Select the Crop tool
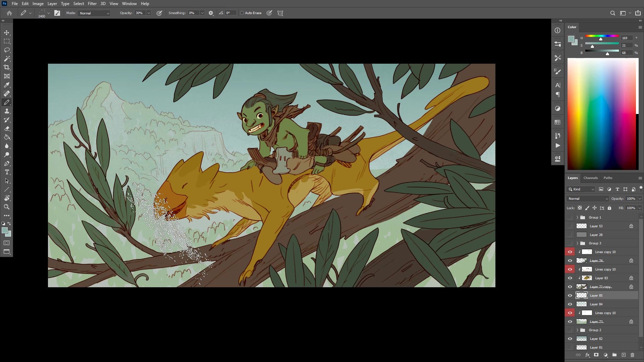The image size is (644, 362). coord(7,67)
